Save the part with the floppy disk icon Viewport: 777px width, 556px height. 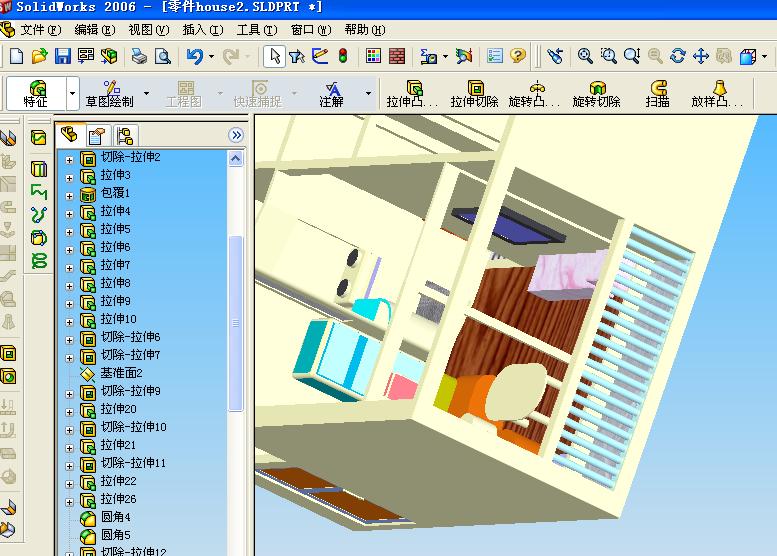tap(62, 56)
